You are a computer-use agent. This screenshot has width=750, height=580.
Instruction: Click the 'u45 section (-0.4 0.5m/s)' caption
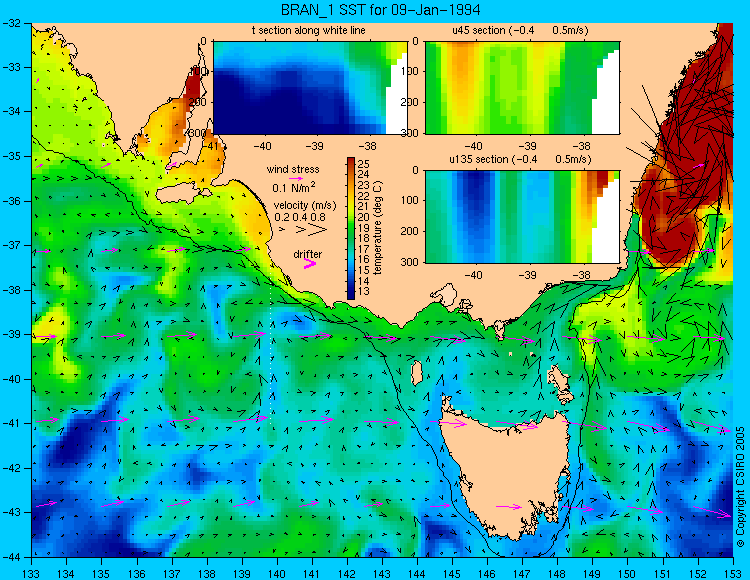pos(520,30)
